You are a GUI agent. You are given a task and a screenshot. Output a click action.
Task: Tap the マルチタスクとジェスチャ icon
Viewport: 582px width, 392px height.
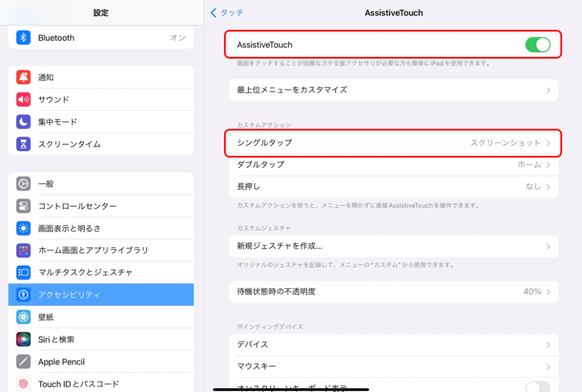(x=23, y=273)
